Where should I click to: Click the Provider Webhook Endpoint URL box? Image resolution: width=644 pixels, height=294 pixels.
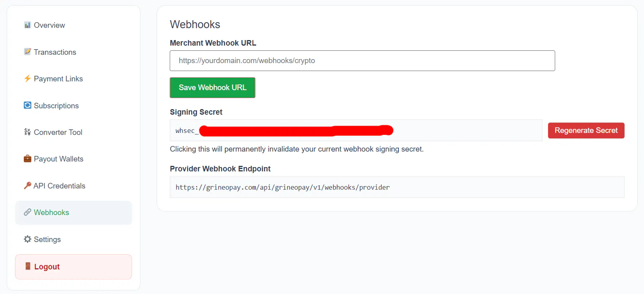[397, 187]
